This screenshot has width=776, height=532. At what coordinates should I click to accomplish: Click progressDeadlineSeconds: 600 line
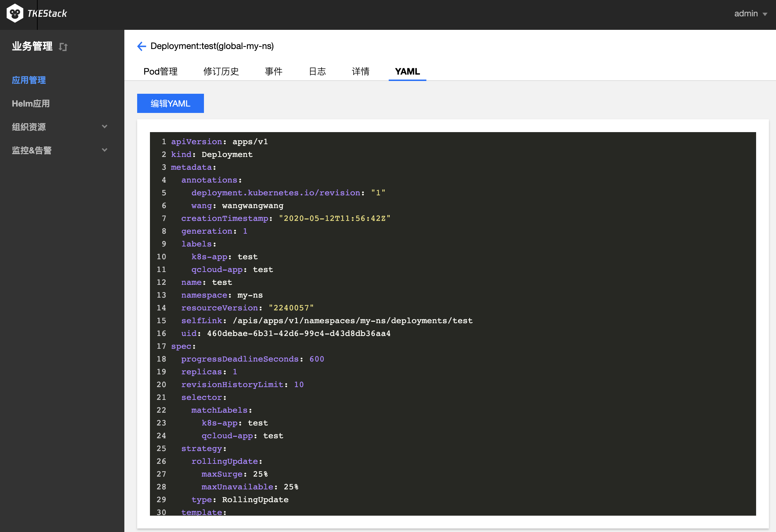253,359
